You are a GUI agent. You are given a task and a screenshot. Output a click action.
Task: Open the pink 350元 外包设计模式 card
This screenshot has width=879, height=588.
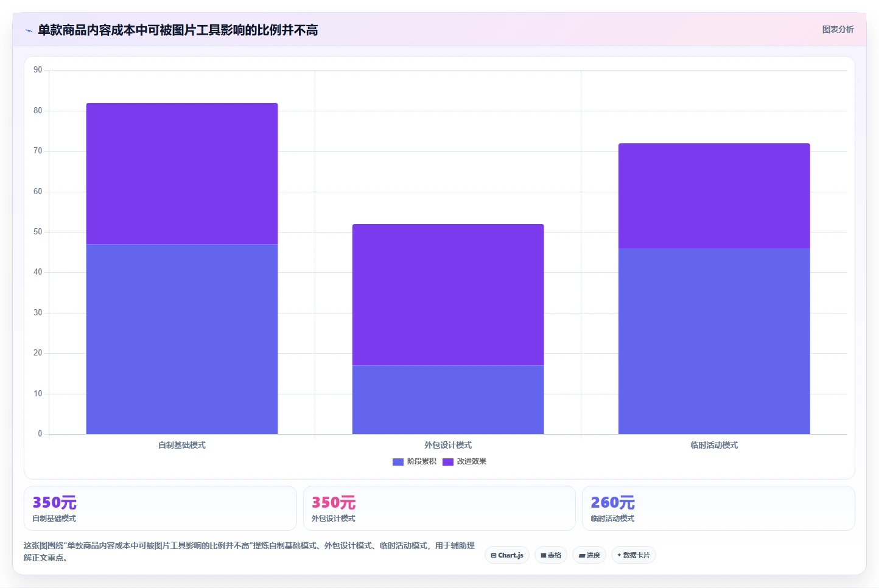(x=439, y=508)
